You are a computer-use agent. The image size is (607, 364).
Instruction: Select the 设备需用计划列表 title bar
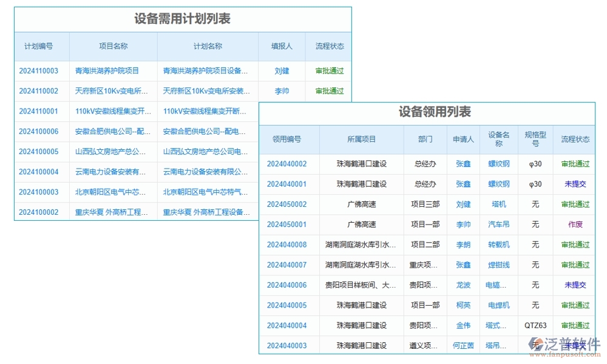pyautogui.click(x=182, y=18)
